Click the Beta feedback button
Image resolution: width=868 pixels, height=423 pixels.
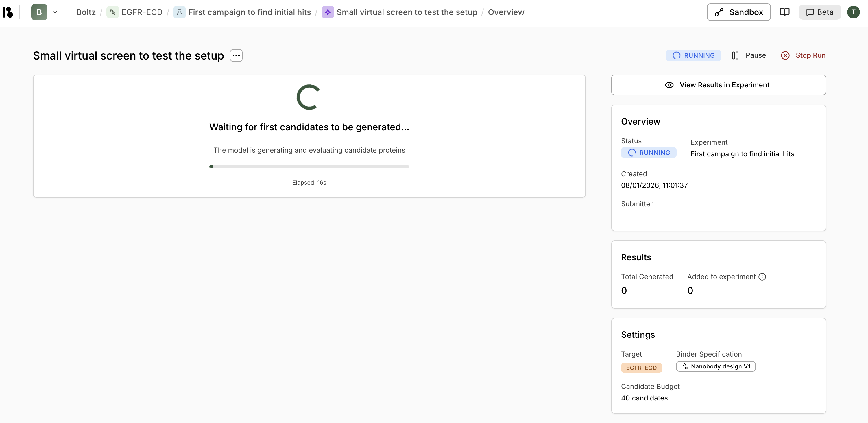pyautogui.click(x=819, y=12)
